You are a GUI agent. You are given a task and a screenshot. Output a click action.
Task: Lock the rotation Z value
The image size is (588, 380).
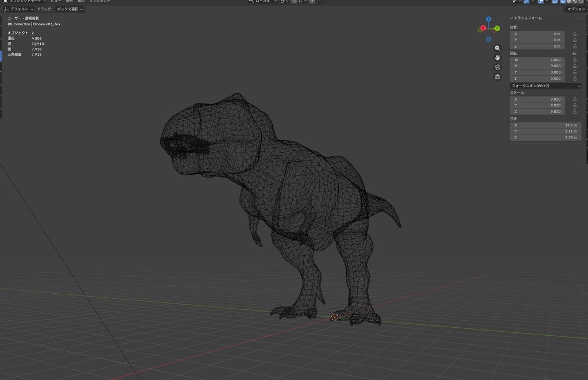(x=574, y=79)
